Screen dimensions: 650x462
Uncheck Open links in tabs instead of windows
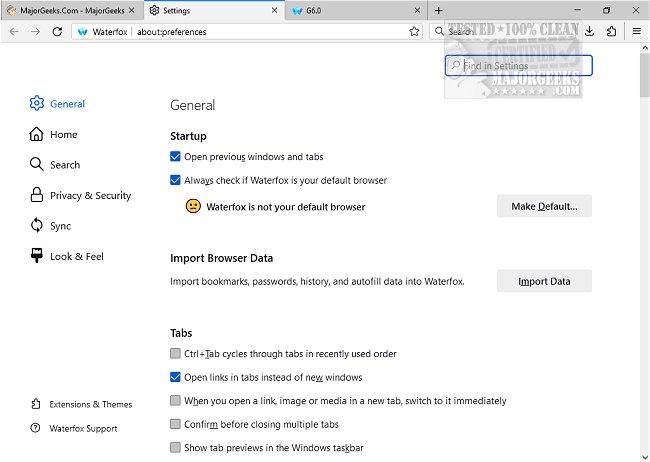[x=175, y=377]
